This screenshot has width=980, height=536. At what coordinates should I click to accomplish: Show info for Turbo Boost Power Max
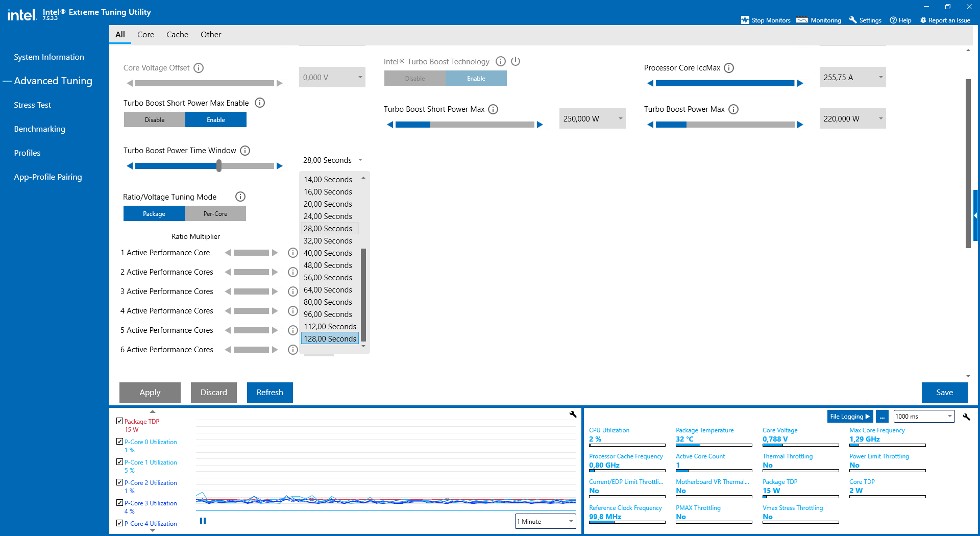coord(733,109)
